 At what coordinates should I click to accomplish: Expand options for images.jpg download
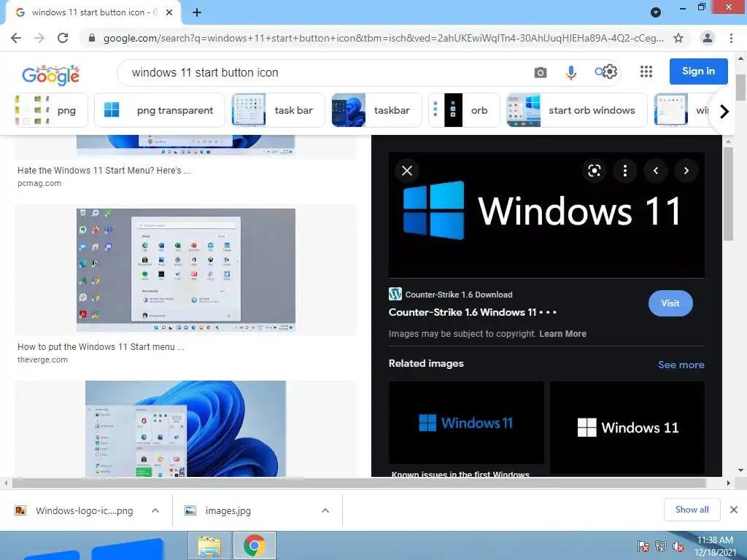325,510
